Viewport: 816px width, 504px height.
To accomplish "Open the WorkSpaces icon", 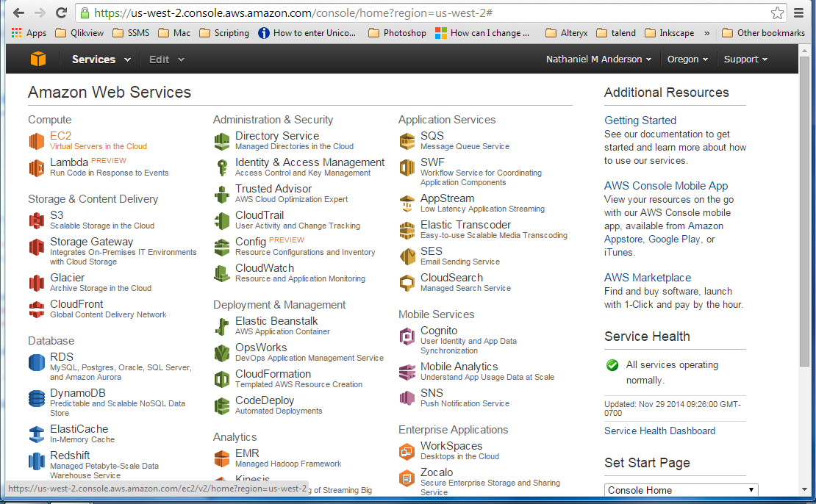I will pyautogui.click(x=407, y=451).
